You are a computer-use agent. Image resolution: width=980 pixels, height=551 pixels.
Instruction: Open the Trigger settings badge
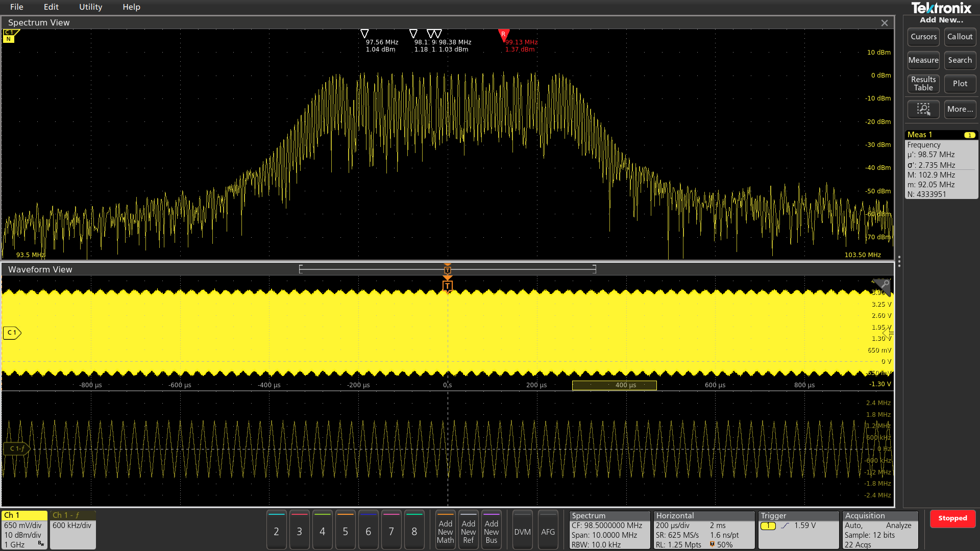(798, 530)
